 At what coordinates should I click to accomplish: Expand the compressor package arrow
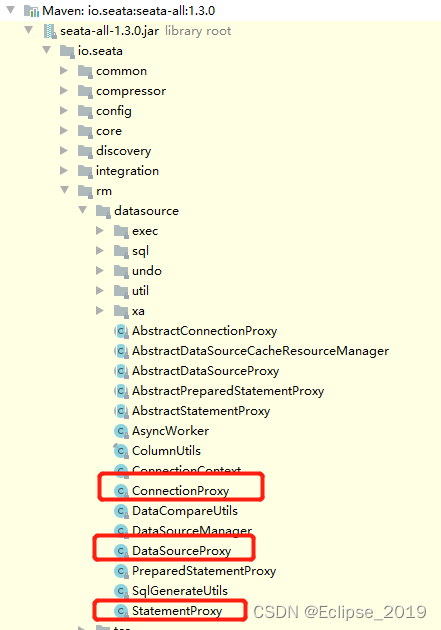[x=63, y=91]
